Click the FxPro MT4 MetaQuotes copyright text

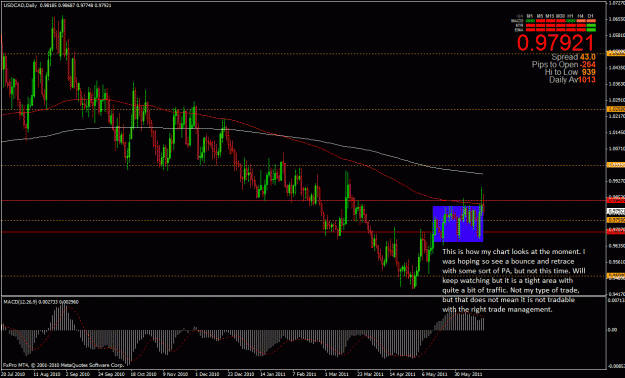click(x=63, y=365)
